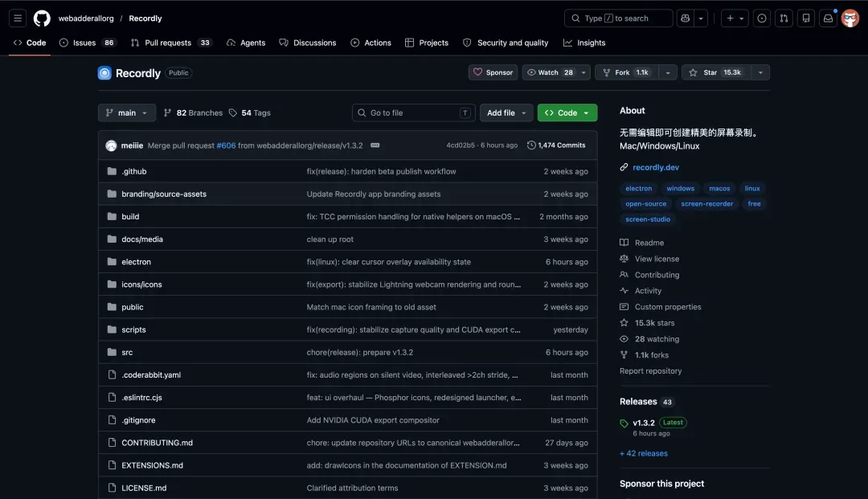Focus the Go to file input
Screen dimensions: 868x499
tap(414, 112)
